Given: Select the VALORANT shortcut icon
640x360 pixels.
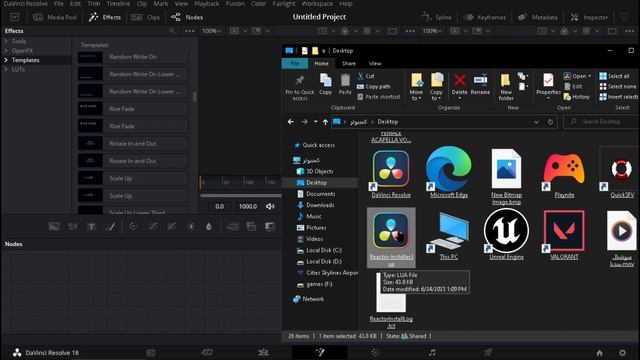Looking at the screenshot, I should point(564,231).
